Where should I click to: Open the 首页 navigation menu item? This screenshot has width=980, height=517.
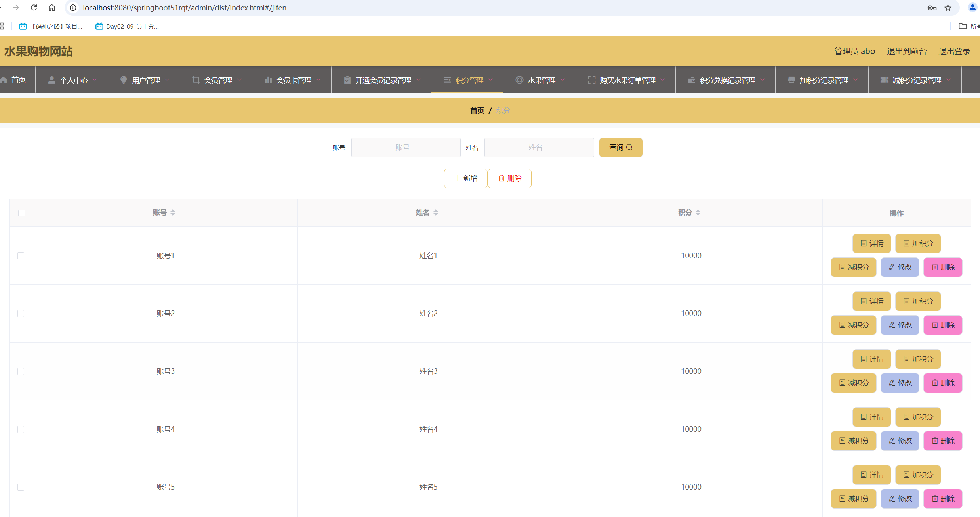[17, 80]
